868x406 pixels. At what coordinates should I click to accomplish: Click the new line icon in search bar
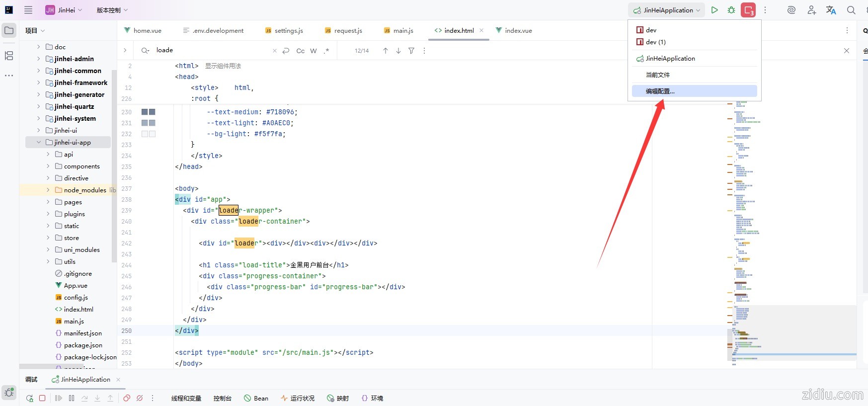point(286,51)
